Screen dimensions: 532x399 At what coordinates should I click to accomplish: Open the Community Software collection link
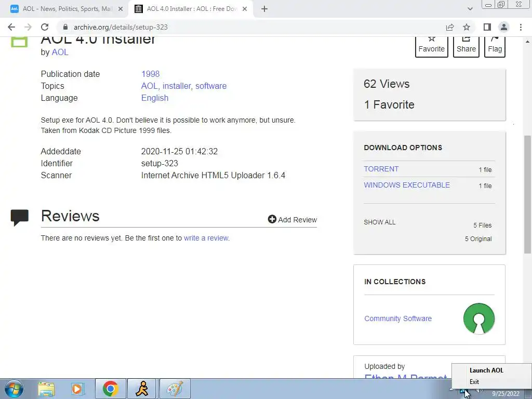point(398,318)
